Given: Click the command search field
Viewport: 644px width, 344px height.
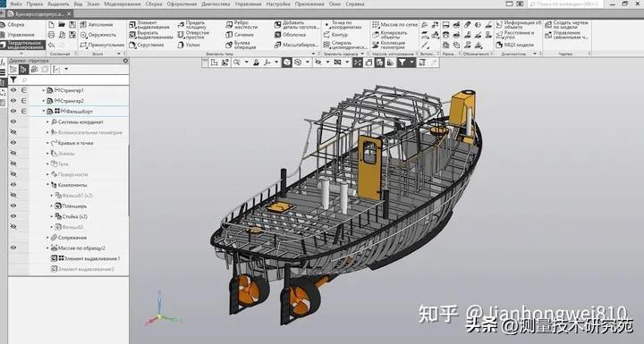Looking at the screenshot, I should tap(565, 4).
